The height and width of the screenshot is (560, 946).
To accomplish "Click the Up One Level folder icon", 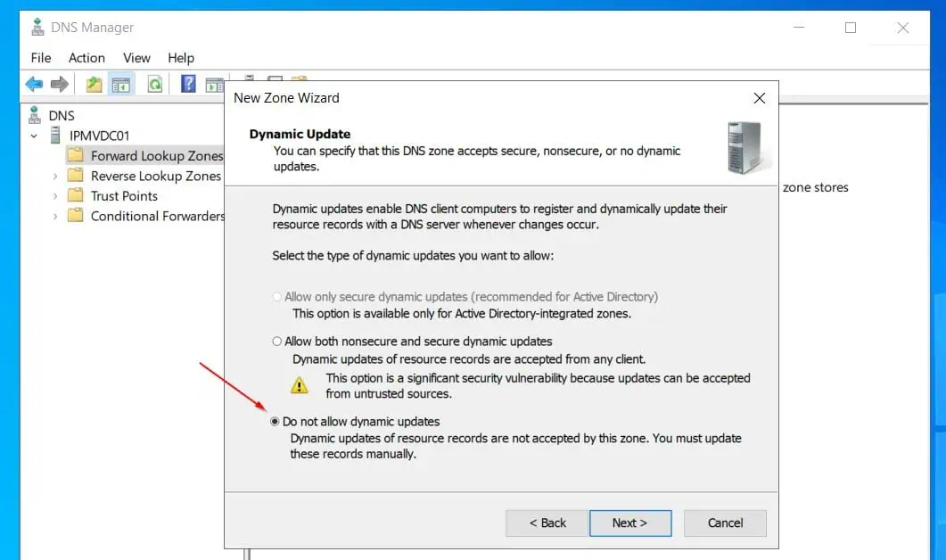I will pyautogui.click(x=94, y=84).
